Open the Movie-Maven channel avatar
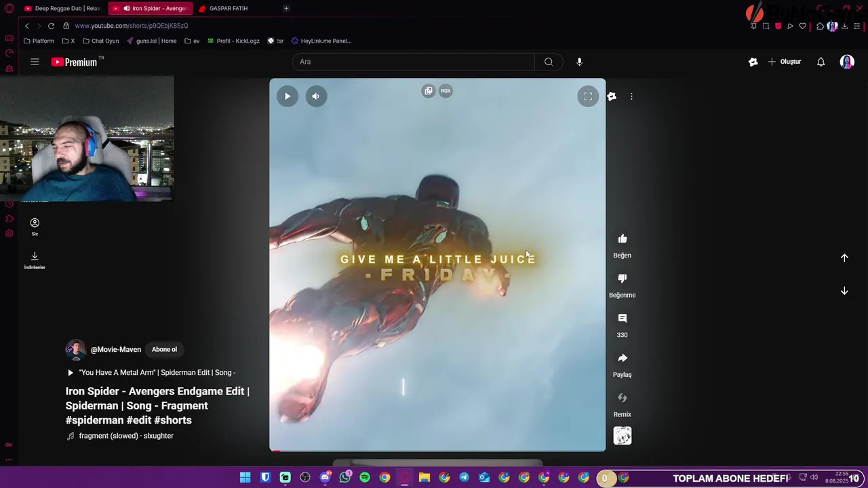The height and width of the screenshot is (488, 868). coord(75,349)
